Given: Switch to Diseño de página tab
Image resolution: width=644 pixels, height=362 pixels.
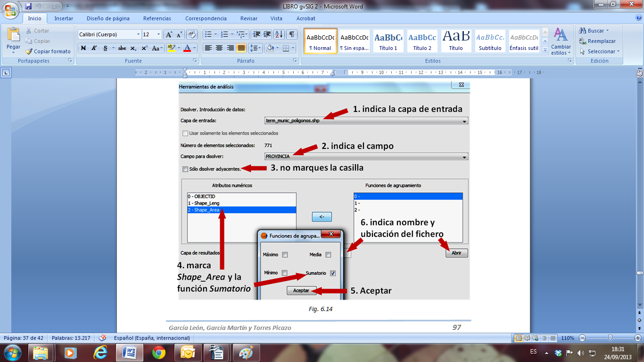Looking at the screenshot, I should [108, 18].
